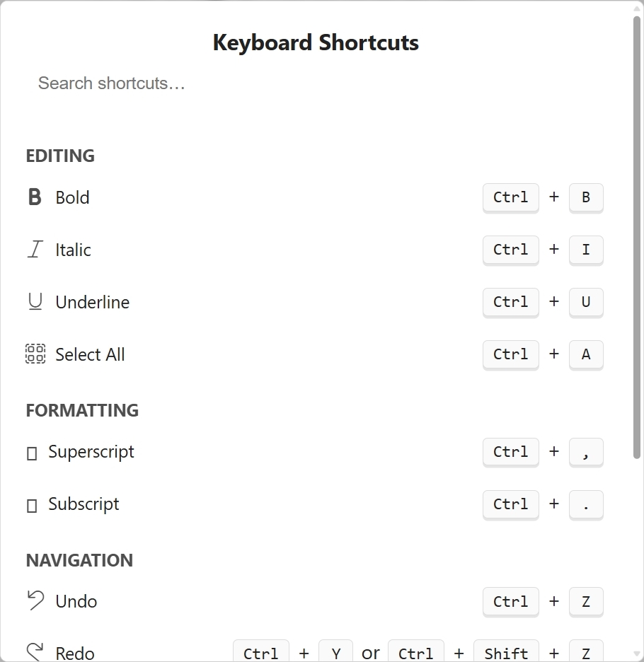
Task: Click the Undo icon
Action: 35,601
